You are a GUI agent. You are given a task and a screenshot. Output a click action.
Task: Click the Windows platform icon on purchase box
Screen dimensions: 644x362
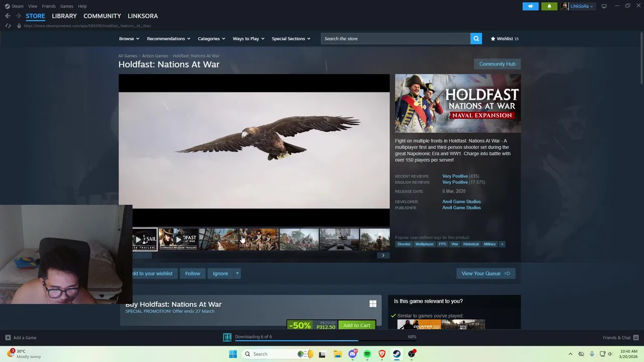coord(373,304)
